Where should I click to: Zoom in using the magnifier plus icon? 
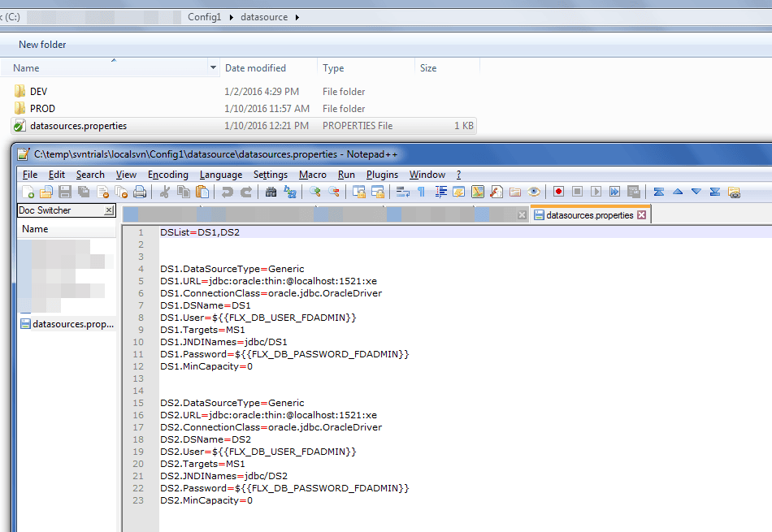click(314, 192)
